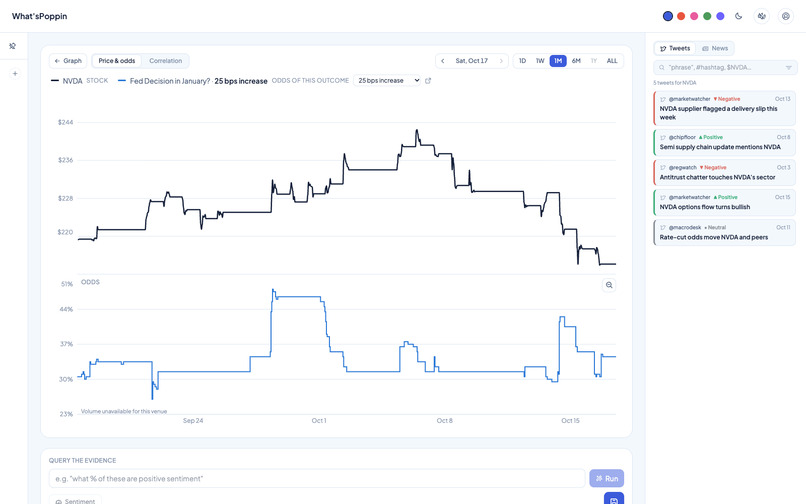The width and height of the screenshot is (806, 504).
Task: Select the 1M time range
Action: click(558, 61)
